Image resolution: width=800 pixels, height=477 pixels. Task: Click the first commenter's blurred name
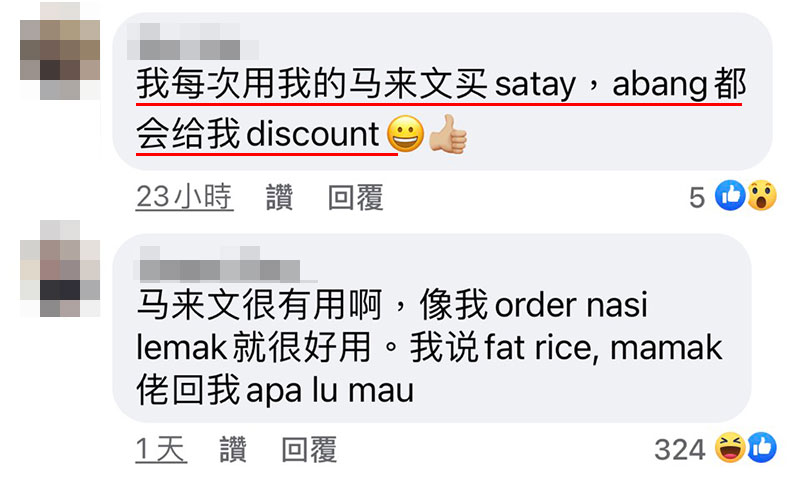point(193,42)
